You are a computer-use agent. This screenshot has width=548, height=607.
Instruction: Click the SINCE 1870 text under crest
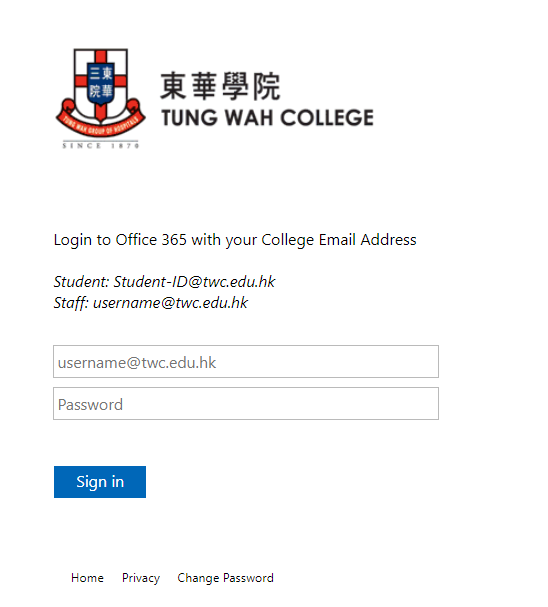pyautogui.click(x=101, y=146)
